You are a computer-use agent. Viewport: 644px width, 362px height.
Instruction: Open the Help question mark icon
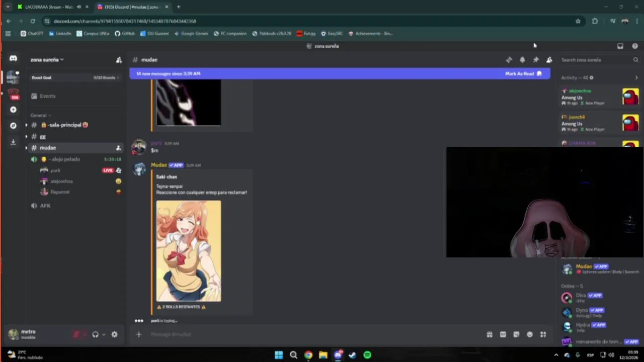click(635, 46)
